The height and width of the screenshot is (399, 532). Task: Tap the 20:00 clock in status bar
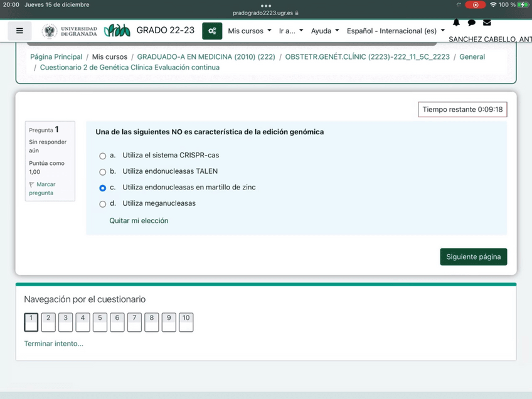pos(11,5)
